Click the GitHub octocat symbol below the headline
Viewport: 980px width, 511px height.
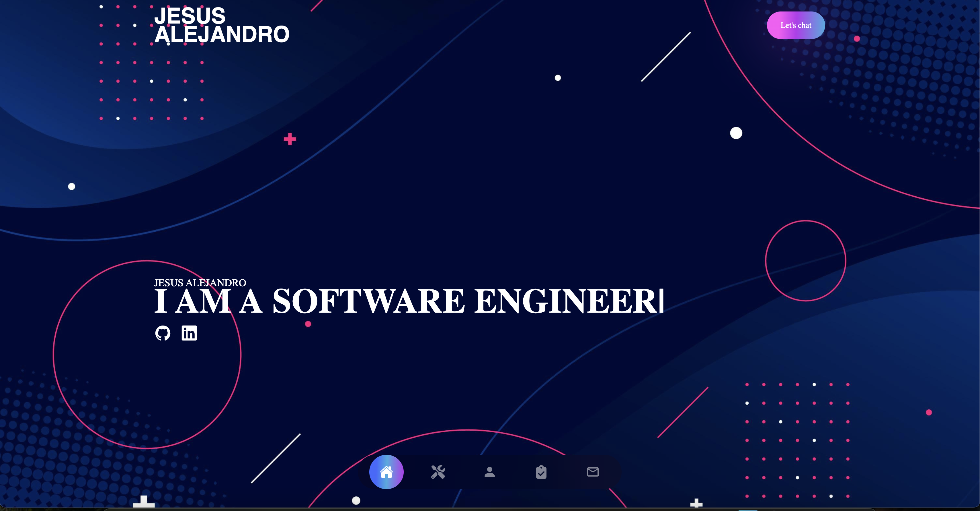click(x=163, y=333)
